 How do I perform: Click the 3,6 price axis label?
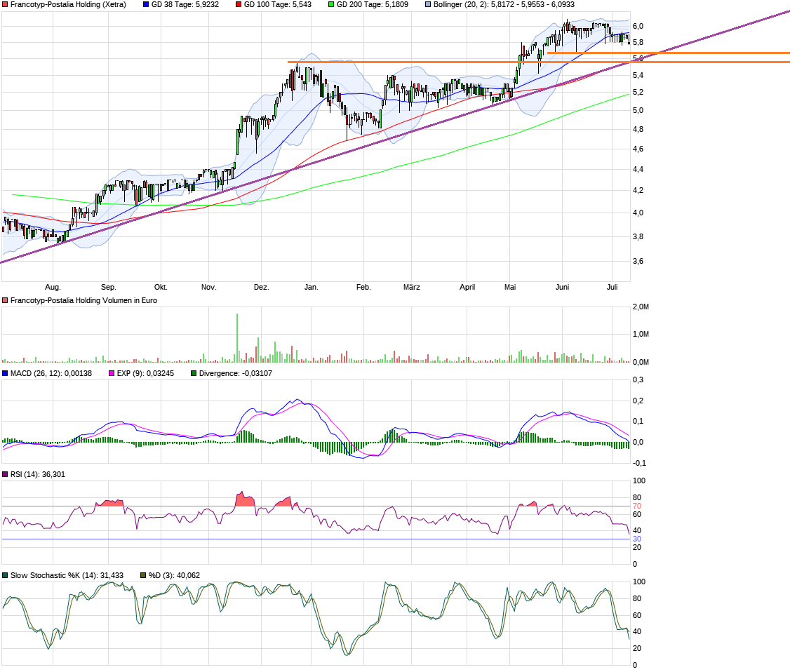click(x=638, y=261)
